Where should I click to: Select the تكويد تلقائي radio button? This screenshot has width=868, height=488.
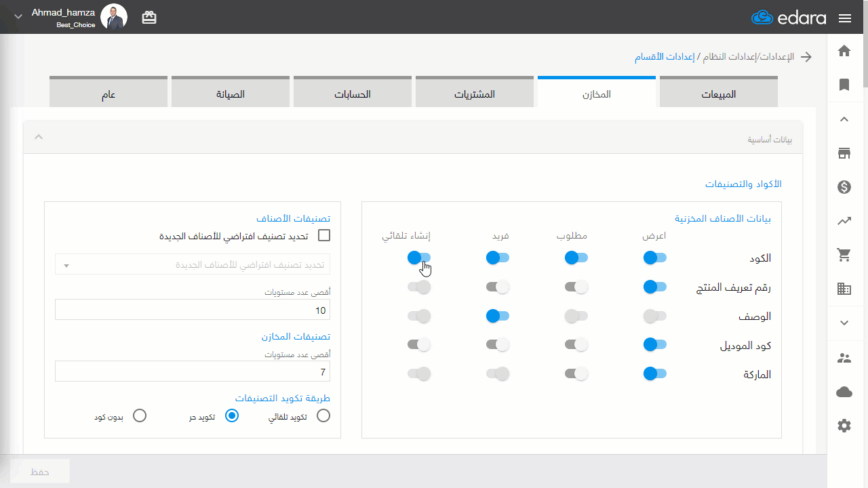click(x=323, y=416)
